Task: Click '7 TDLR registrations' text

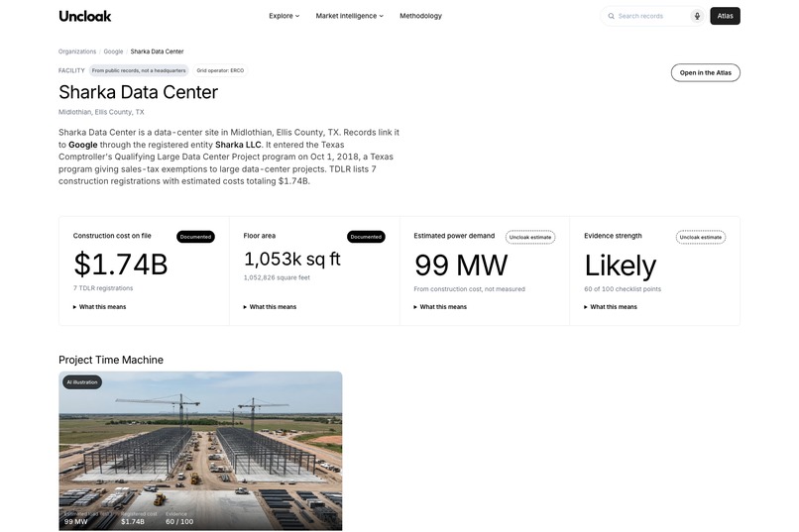Action: [x=103, y=288]
